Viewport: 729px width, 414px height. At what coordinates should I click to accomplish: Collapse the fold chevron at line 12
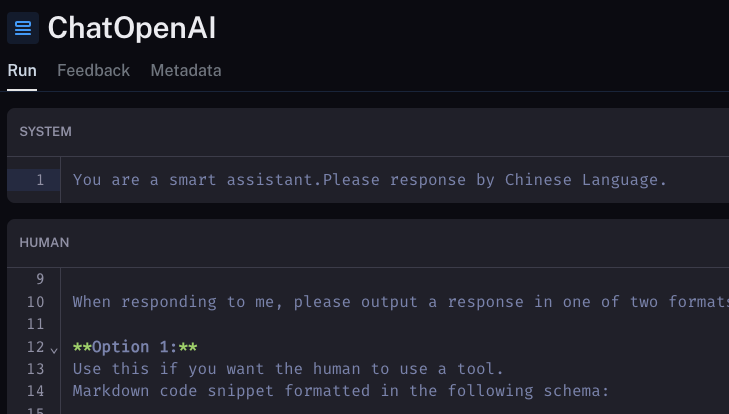pyautogui.click(x=54, y=348)
